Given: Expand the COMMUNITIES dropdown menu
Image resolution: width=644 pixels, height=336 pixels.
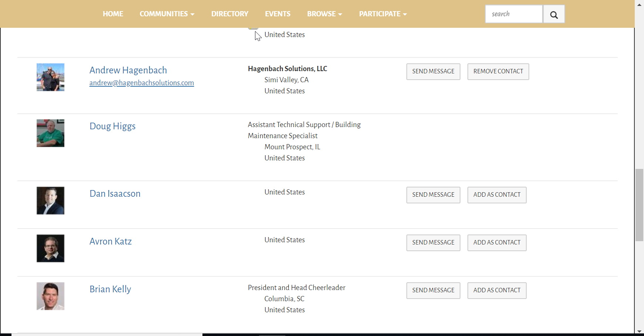Looking at the screenshot, I should tap(167, 14).
